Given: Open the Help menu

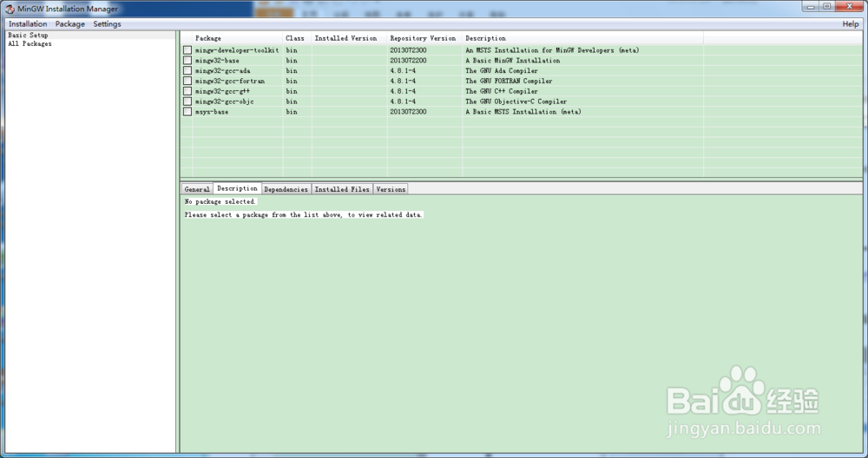Looking at the screenshot, I should tap(851, 23).
